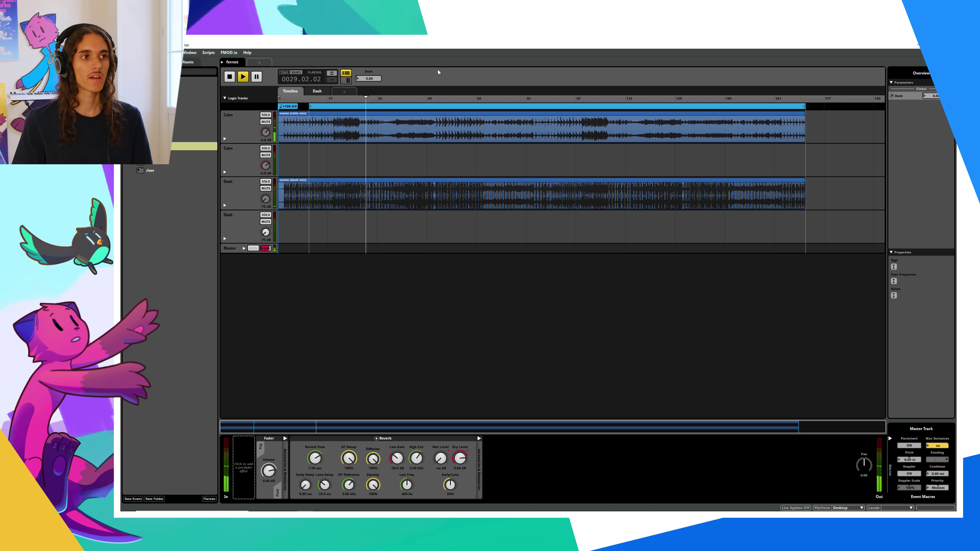Expand second Dash track disclosure arrow
Image resolution: width=980 pixels, height=551 pixels.
pos(225,239)
